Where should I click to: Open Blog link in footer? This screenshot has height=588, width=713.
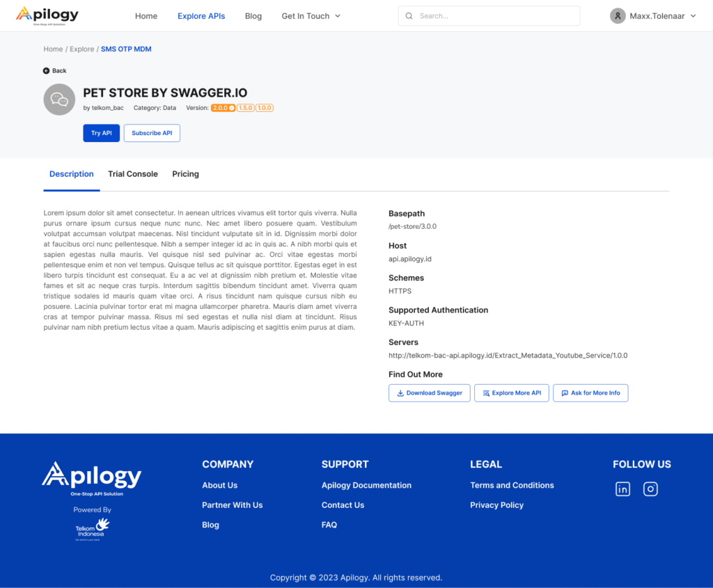point(210,525)
